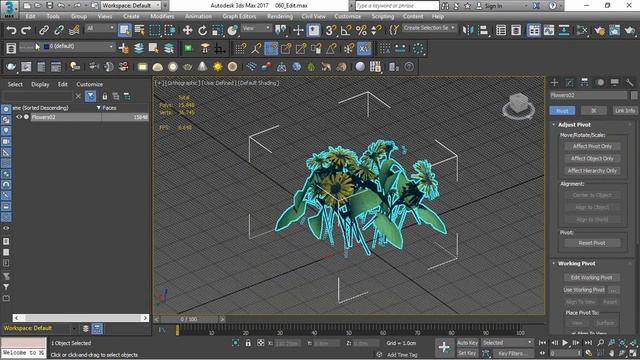Click Edit Working Pivot button
The image size is (640, 360).
(x=591, y=278)
